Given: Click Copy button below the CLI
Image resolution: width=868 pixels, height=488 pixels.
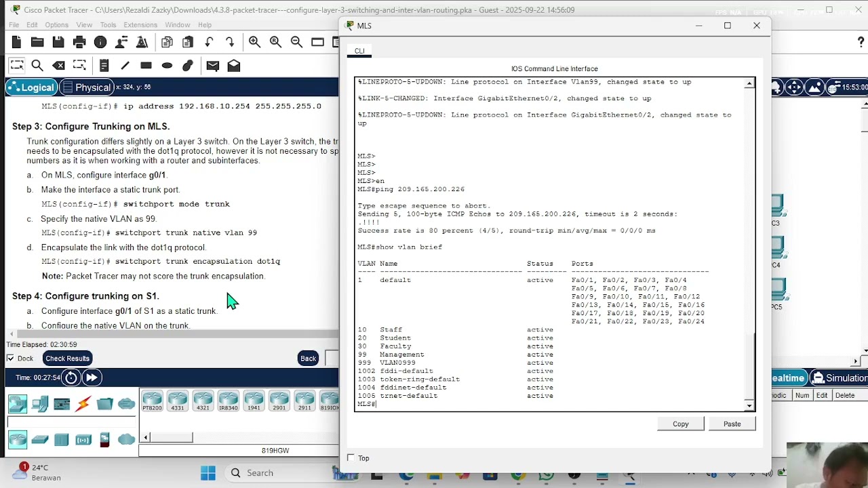Looking at the screenshot, I should pyautogui.click(x=681, y=424).
